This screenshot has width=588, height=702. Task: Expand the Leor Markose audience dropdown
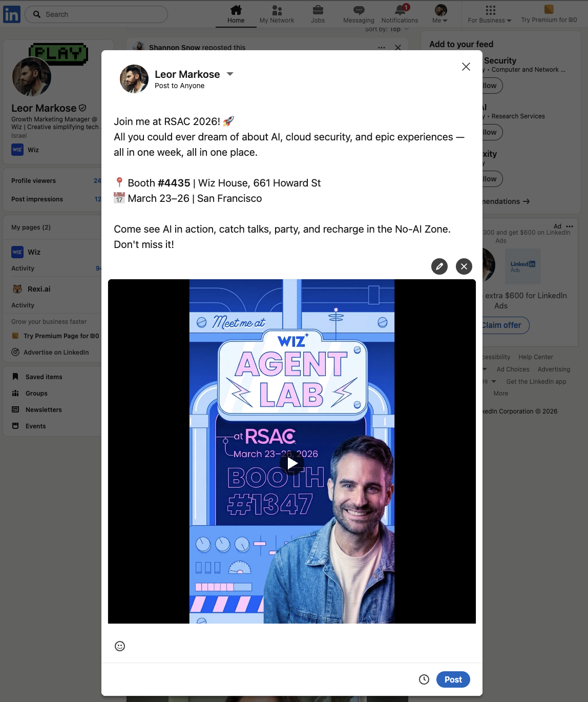(230, 74)
